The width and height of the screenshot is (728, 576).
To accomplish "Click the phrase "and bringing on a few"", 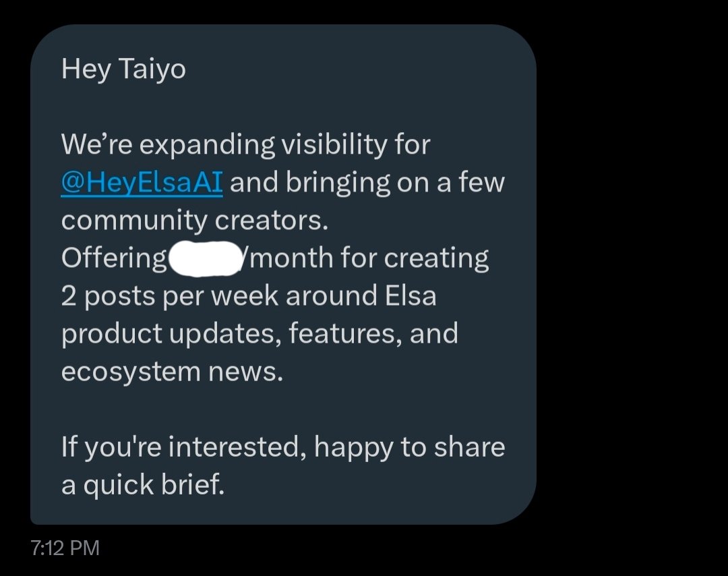I will tap(367, 183).
